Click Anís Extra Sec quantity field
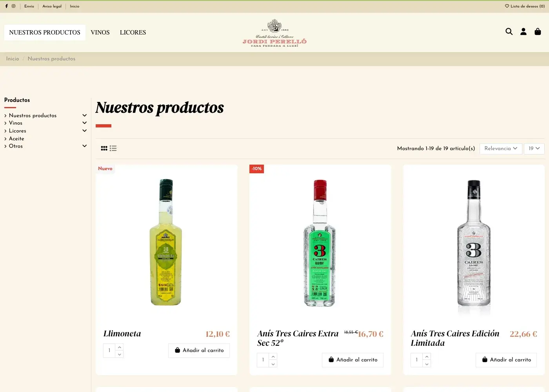The height and width of the screenshot is (392, 549). (x=263, y=360)
